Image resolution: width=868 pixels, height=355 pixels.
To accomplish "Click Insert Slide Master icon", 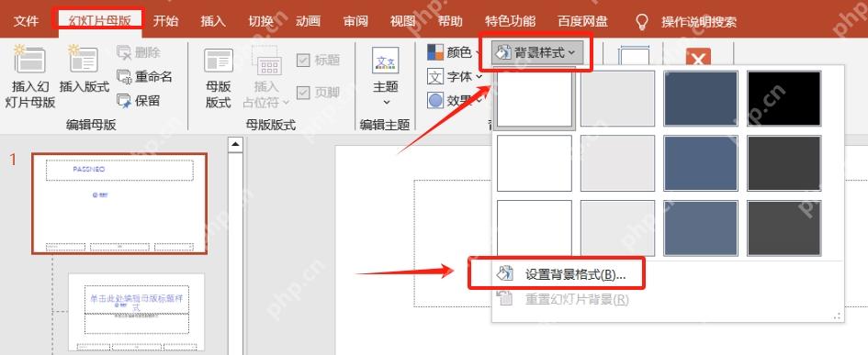I will [29, 59].
